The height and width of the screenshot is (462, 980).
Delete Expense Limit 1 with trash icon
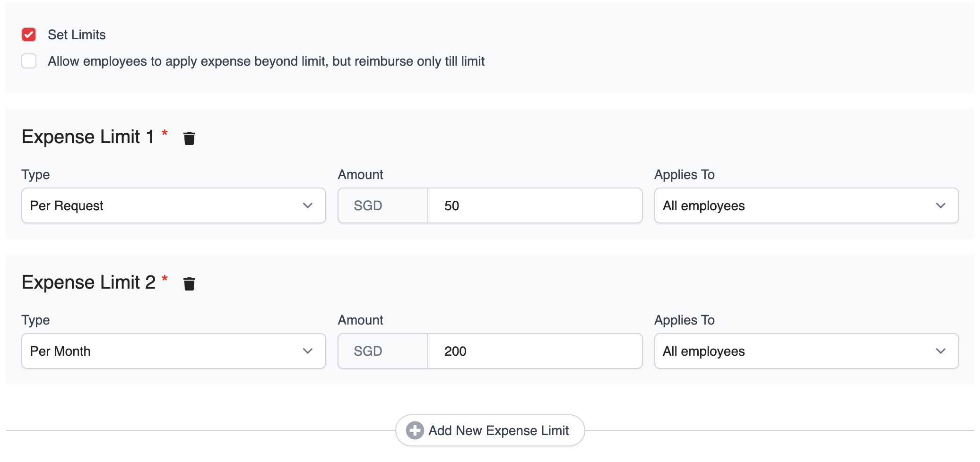click(189, 138)
